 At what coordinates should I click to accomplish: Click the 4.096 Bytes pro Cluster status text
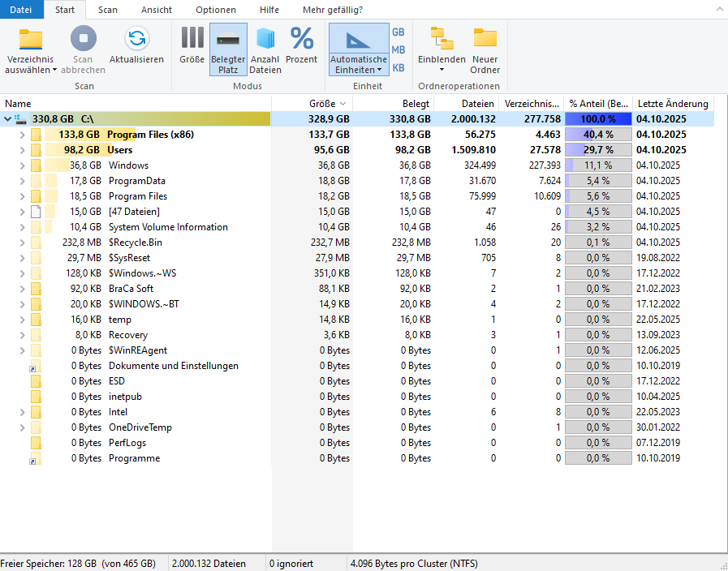tap(414, 564)
